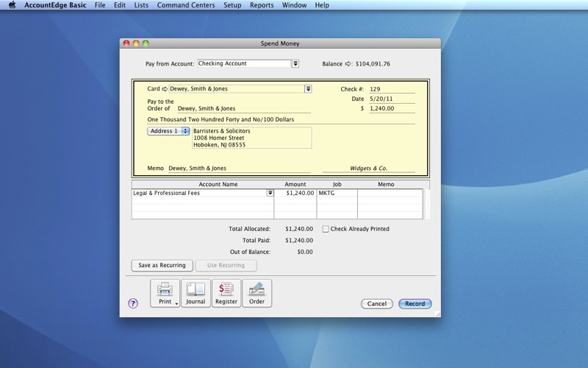The image size is (588, 368).
Task: Click the Spend Money title bar
Action: (x=280, y=43)
